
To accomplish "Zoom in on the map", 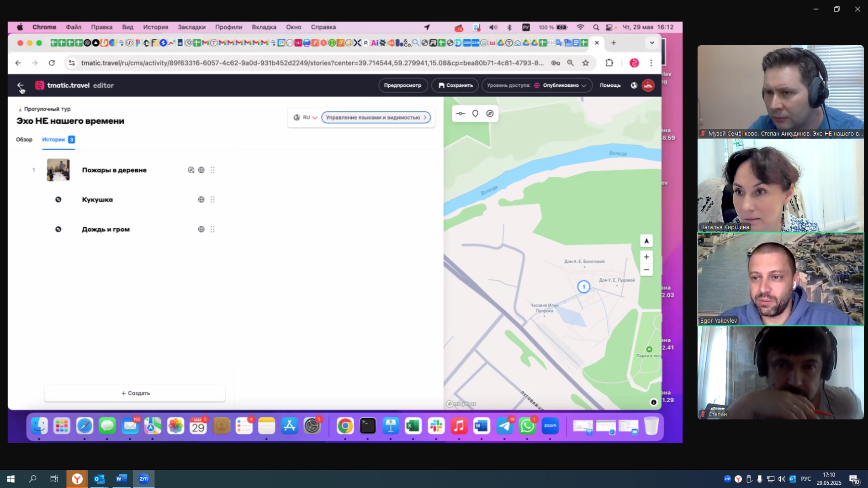I will (x=646, y=257).
